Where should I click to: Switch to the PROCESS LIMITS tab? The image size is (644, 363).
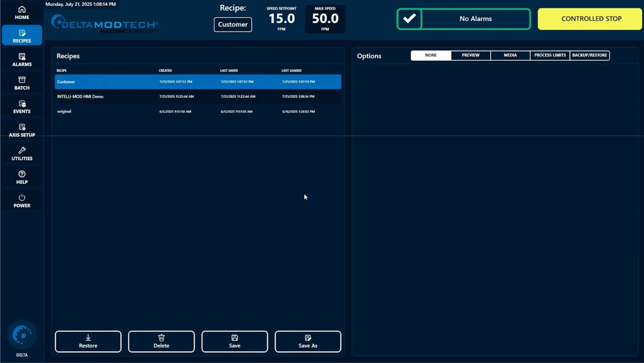coord(550,55)
